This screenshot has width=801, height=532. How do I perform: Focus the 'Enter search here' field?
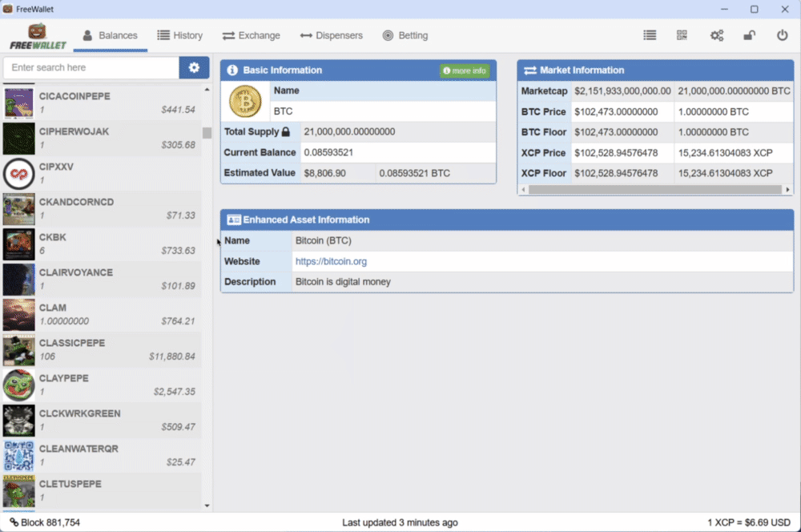pyautogui.click(x=91, y=67)
